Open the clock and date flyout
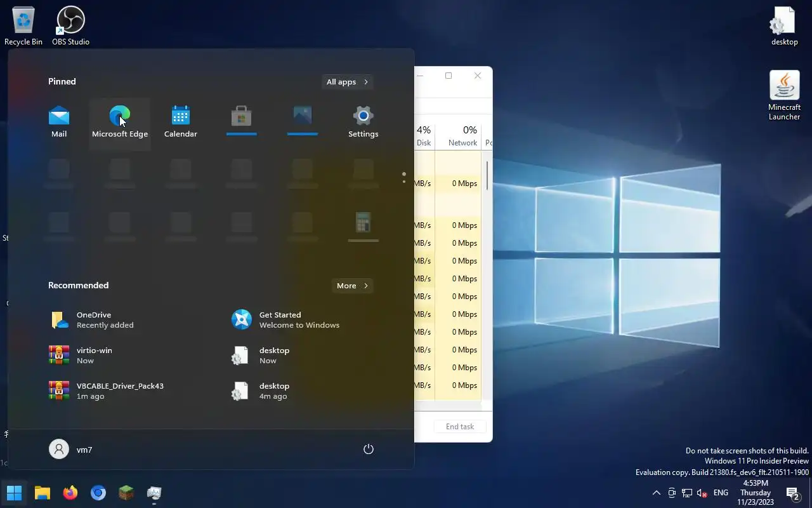 click(756, 493)
